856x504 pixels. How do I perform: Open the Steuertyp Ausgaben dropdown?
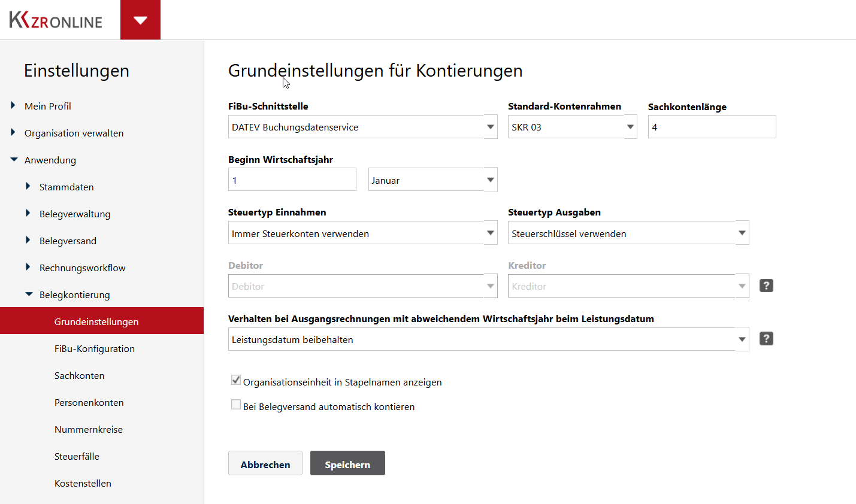pyautogui.click(x=628, y=233)
